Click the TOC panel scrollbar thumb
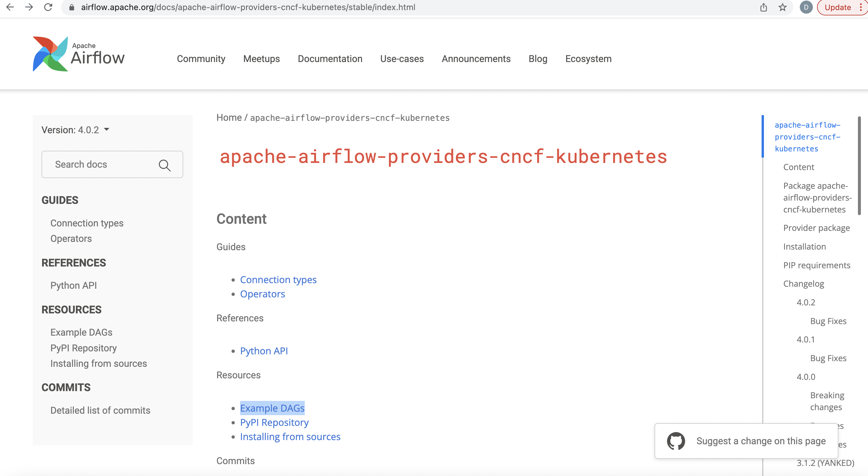This screenshot has width=868, height=476. pos(859,165)
